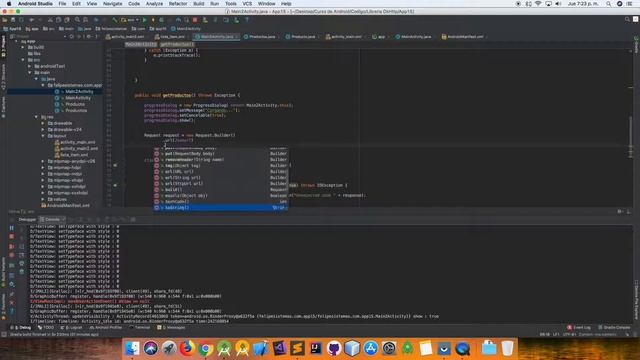This screenshot has height=360, width=640.
Task: Open the TODO tool window button
Action: (46, 328)
